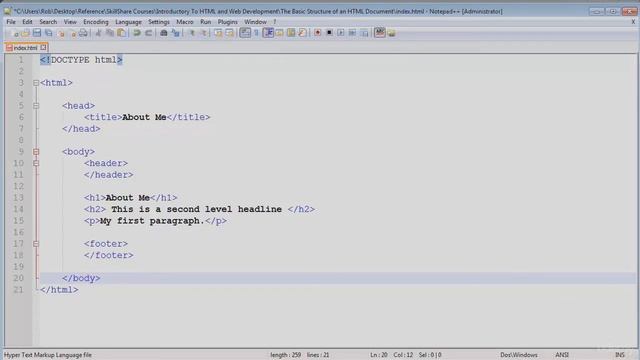Open the Document Map toolbar icon

tap(291, 33)
